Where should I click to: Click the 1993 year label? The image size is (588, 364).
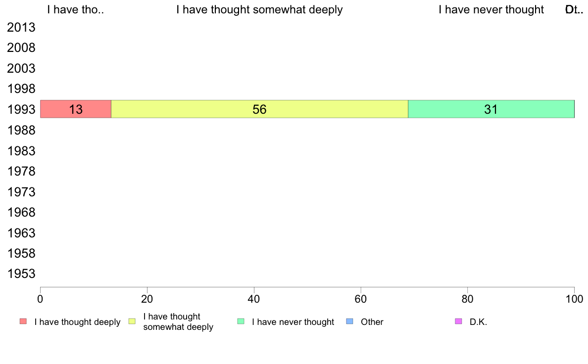pyautogui.click(x=21, y=110)
